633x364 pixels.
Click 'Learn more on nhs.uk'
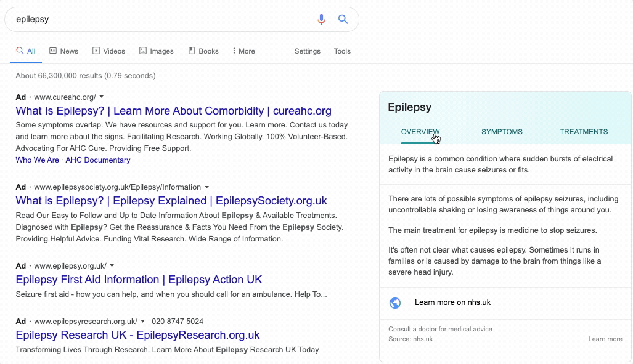tap(452, 302)
